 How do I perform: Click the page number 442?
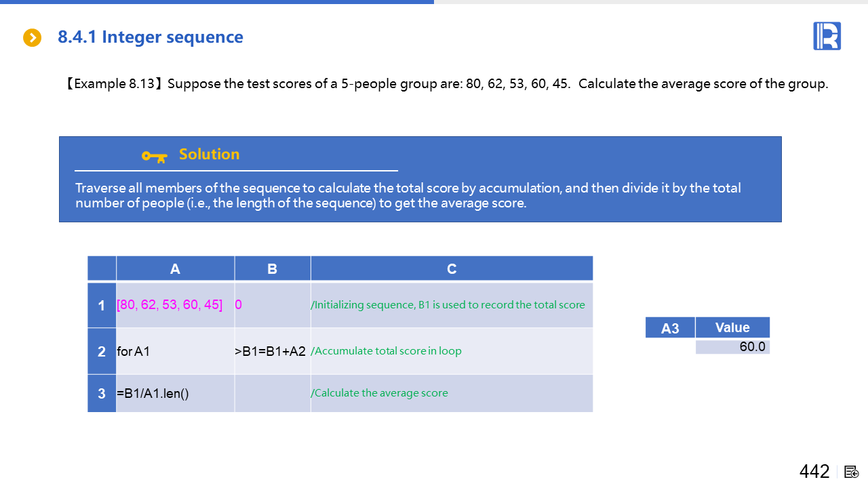[x=814, y=472]
